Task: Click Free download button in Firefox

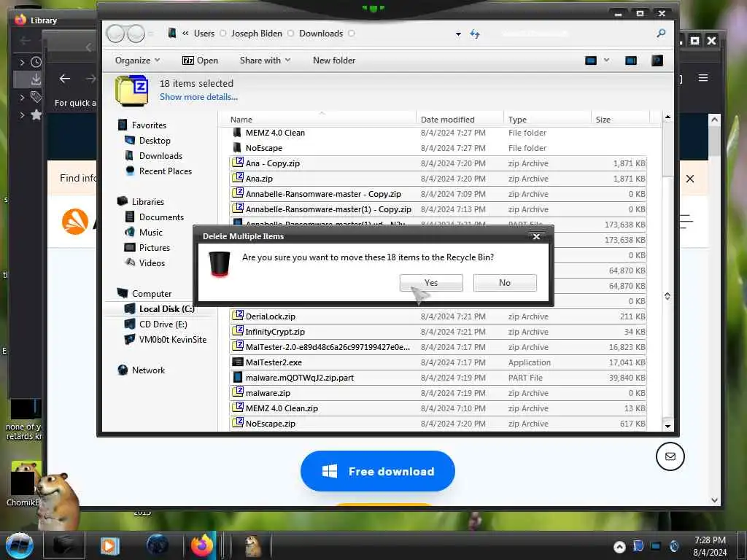Action: (x=378, y=472)
